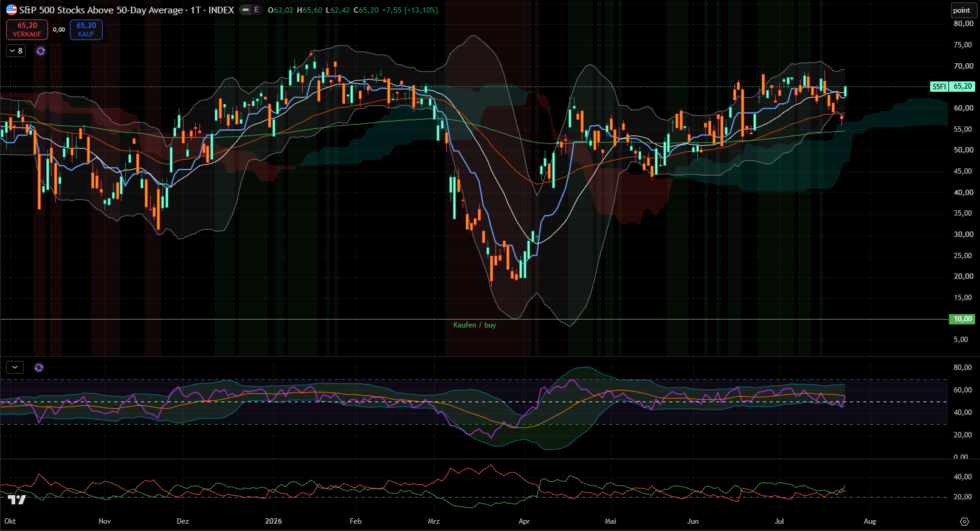Click the Jun label on the time axis

[693, 521]
